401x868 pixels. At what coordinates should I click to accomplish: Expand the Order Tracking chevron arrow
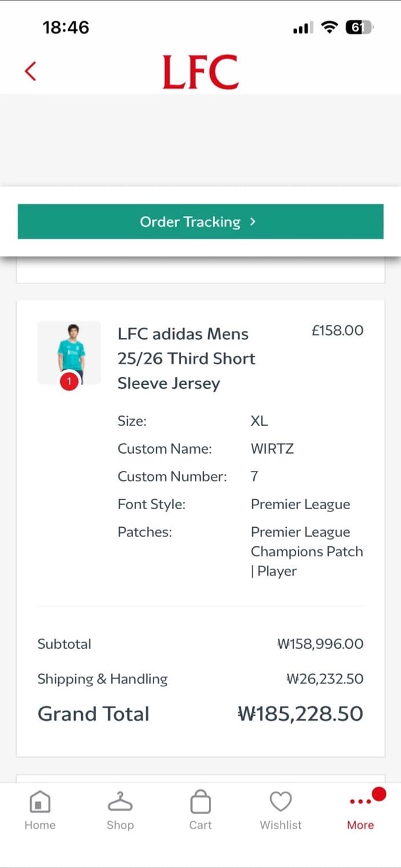pyautogui.click(x=253, y=221)
